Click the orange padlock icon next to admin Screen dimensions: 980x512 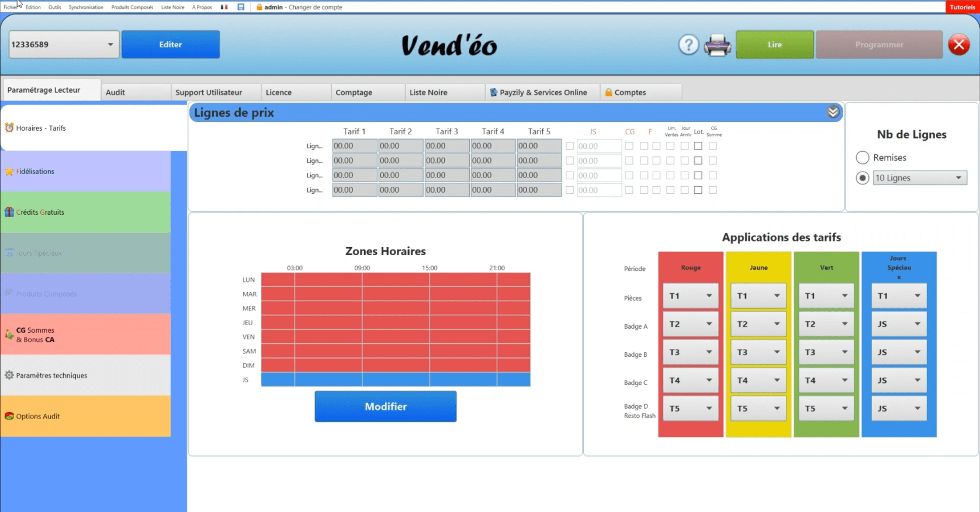[259, 7]
